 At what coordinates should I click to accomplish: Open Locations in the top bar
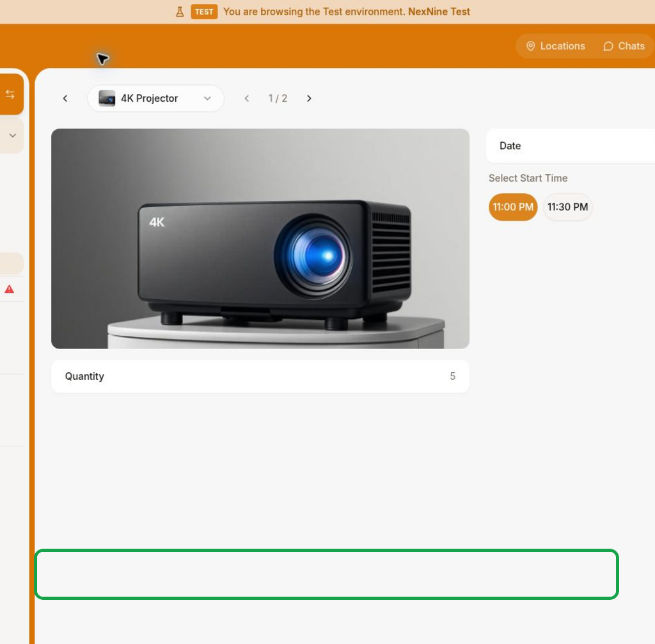(556, 46)
